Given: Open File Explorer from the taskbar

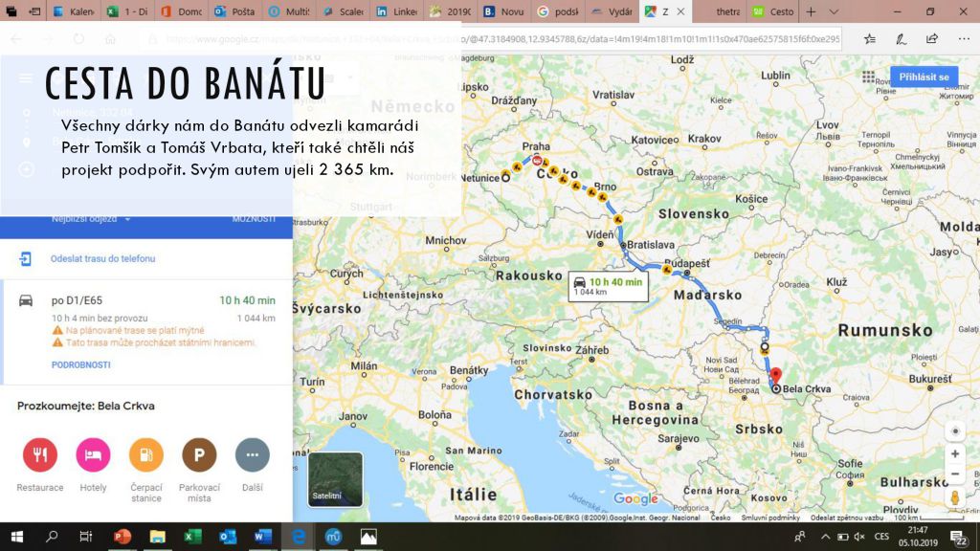Looking at the screenshot, I should (x=158, y=537).
